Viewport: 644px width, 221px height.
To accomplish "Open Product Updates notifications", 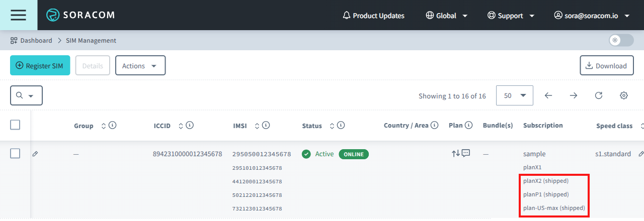I will point(373,16).
